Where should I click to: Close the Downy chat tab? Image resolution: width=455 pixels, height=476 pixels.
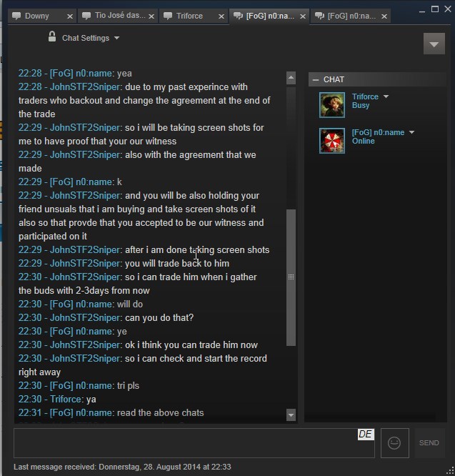click(69, 16)
